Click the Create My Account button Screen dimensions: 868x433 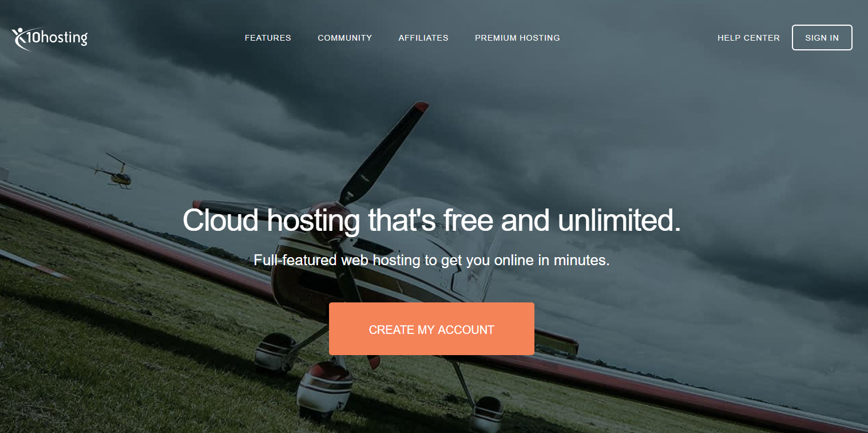point(431,329)
